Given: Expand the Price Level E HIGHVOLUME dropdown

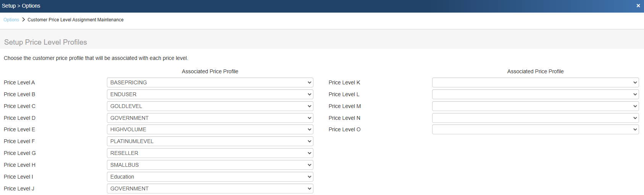Looking at the screenshot, I should (x=210, y=129).
